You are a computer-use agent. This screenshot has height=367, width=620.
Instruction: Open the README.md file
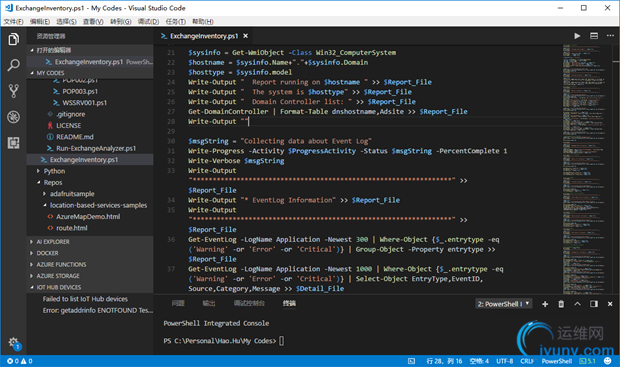coord(90,137)
